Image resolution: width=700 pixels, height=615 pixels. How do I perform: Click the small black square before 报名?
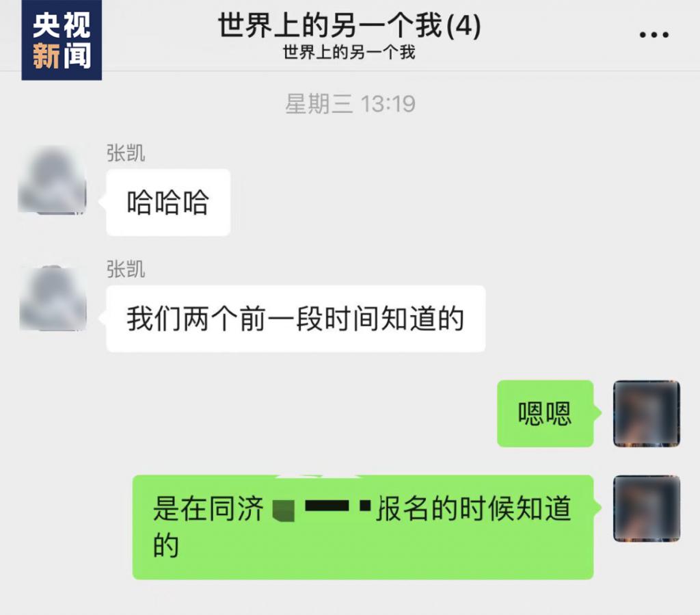tap(365, 506)
